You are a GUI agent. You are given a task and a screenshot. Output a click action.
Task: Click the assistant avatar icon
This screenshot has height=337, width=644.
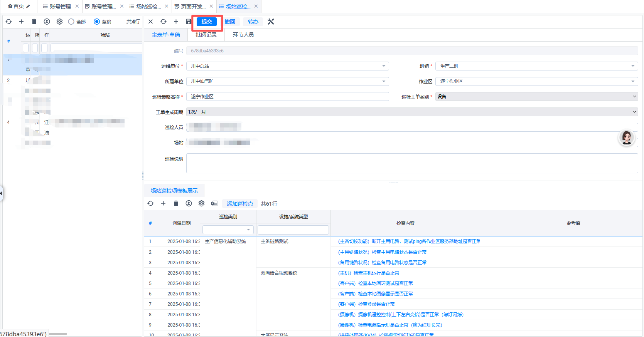click(x=626, y=137)
